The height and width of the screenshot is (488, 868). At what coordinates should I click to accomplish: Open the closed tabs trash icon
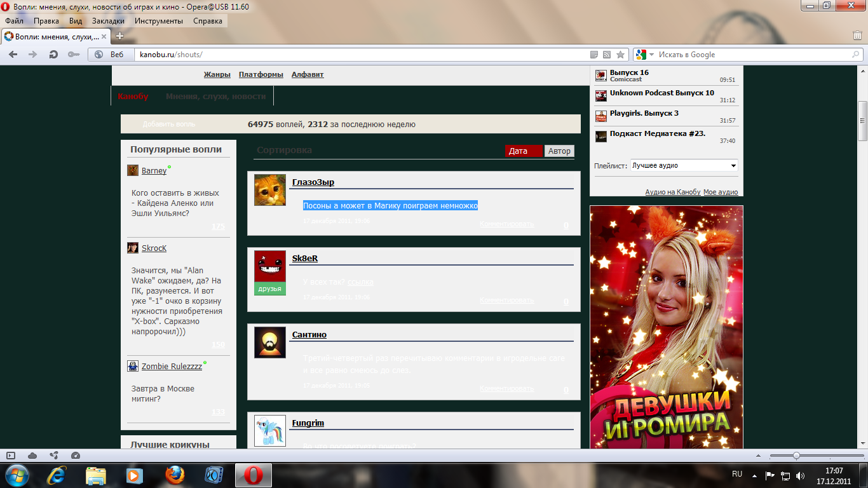pyautogui.click(x=857, y=36)
